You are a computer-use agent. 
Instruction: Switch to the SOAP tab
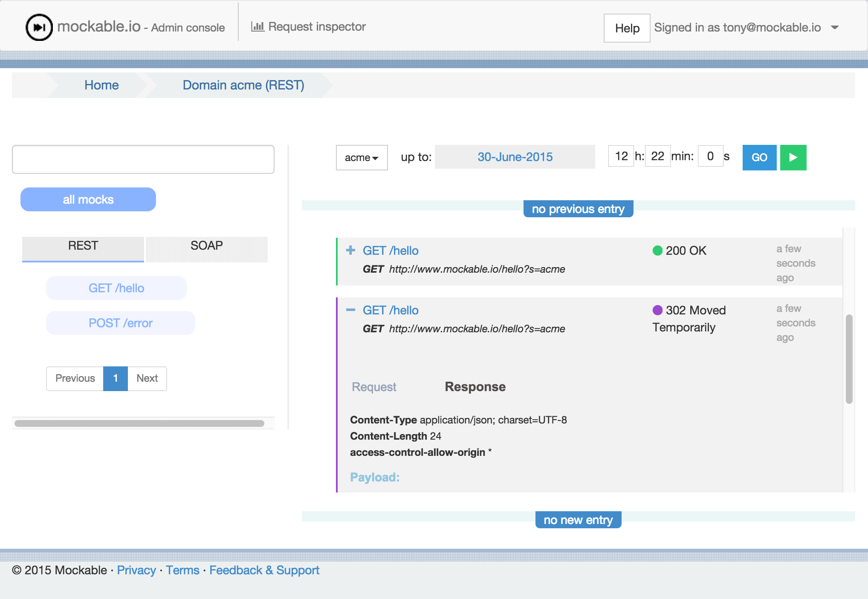[206, 245]
